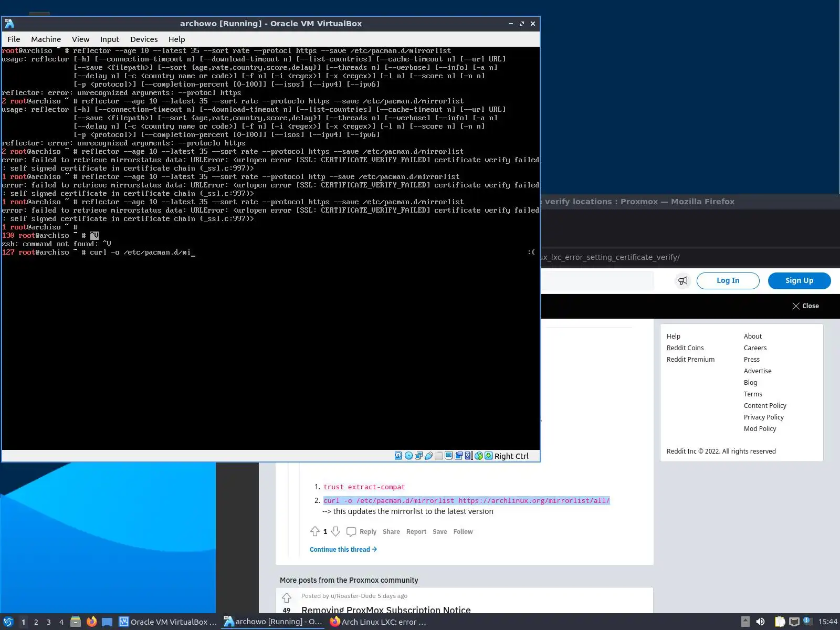Open the Machine menu
Viewport: 840px width, 630px height.
(46, 39)
